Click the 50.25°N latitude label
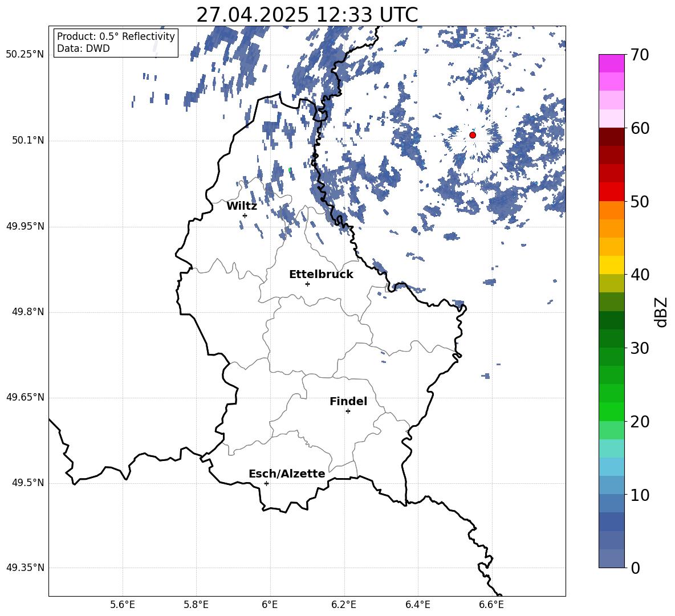 (x=25, y=55)
